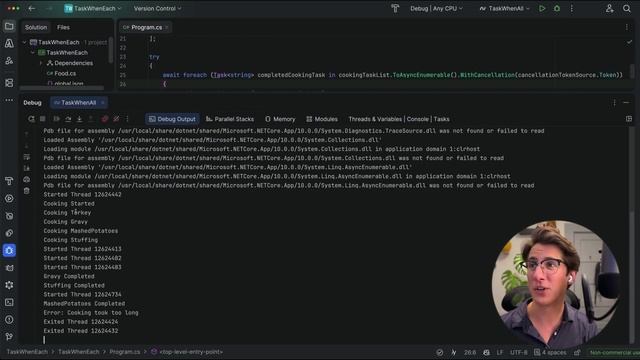The width and height of the screenshot is (640, 360).
Task: Open the TaskWhenEach project dropdown
Action: point(93,8)
